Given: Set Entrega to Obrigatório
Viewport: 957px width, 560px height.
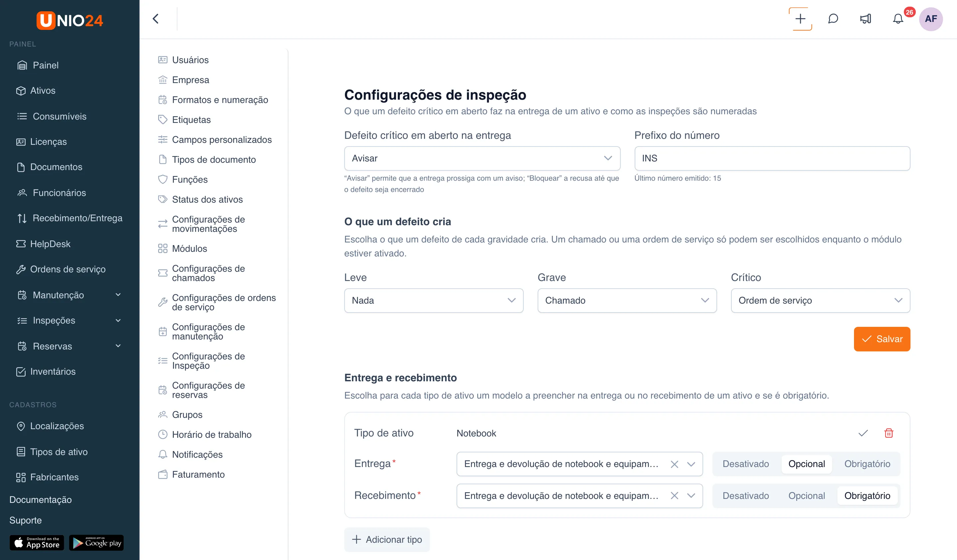Looking at the screenshot, I should (x=867, y=464).
